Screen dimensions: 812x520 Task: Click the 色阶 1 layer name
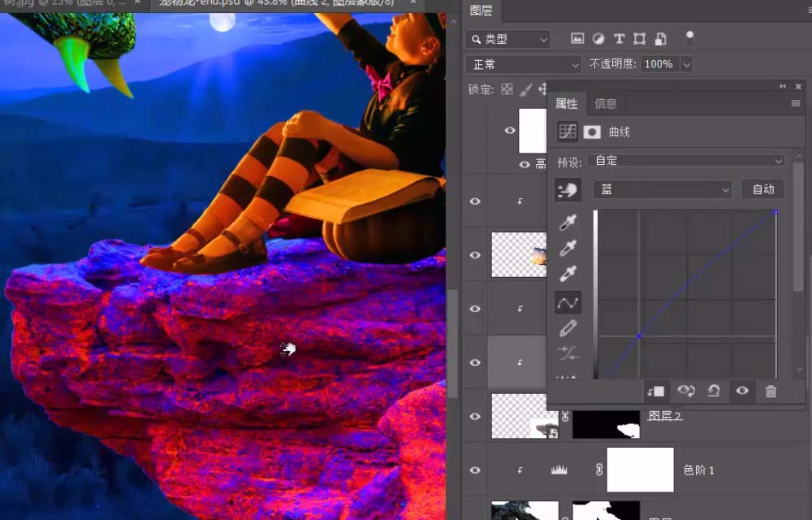click(x=698, y=470)
